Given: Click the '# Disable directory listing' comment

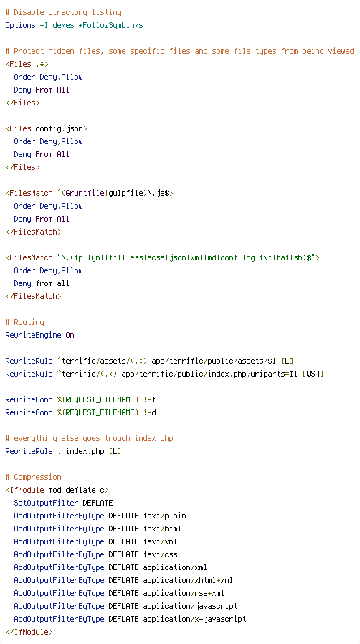Looking at the screenshot, I should (x=63, y=12).
